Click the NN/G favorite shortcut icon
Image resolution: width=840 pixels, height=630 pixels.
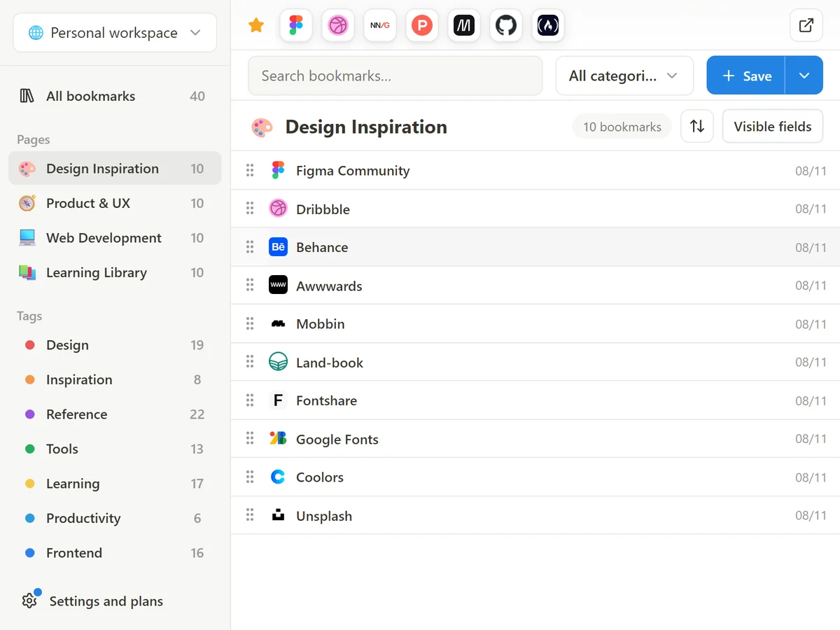pyautogui.click(x=380, y=26)
